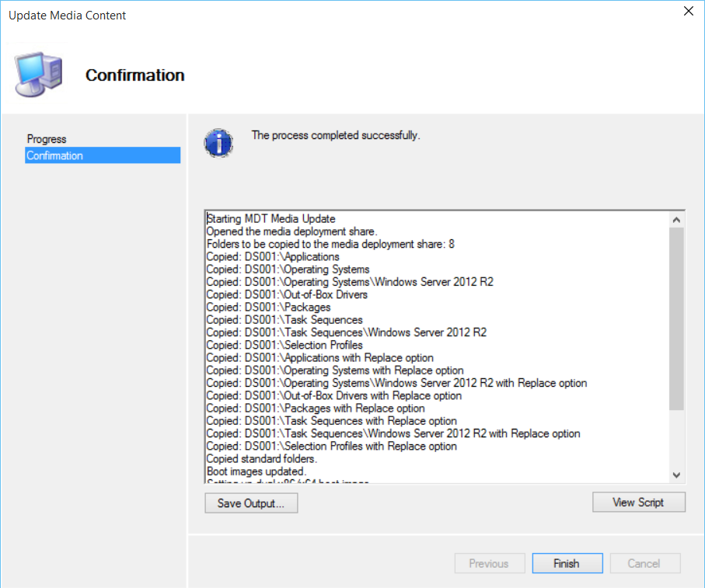Screen dimensions: 705x588
Task: Click the greyed-out Previous button
Action: click(488, 563)
